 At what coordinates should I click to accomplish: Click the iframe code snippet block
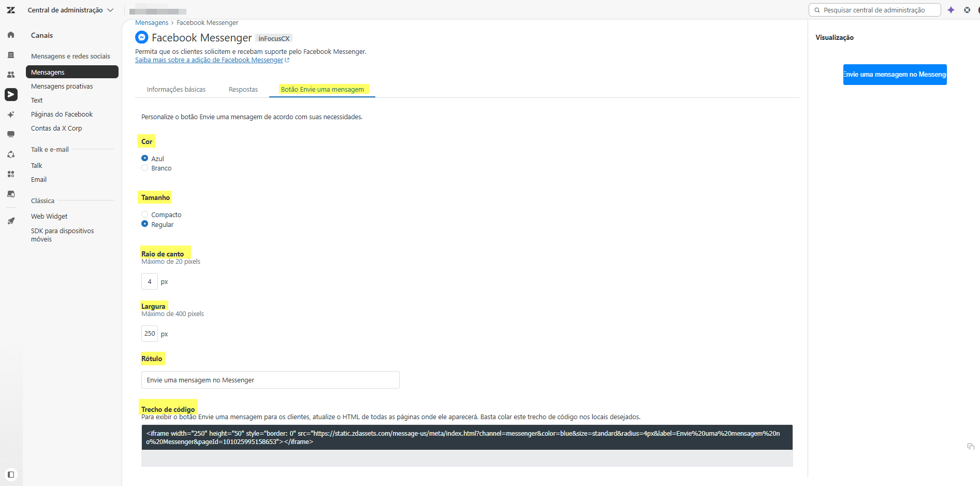click(x=467, y=437)
